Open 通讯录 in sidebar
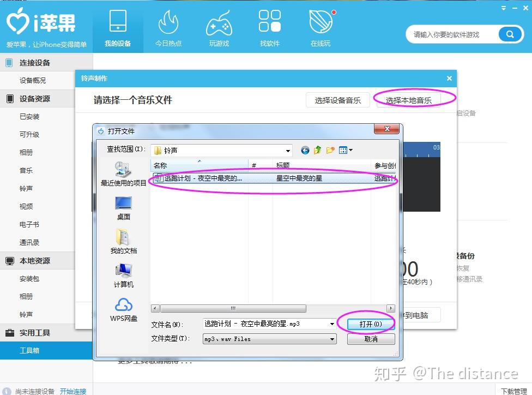 [29, 242]
